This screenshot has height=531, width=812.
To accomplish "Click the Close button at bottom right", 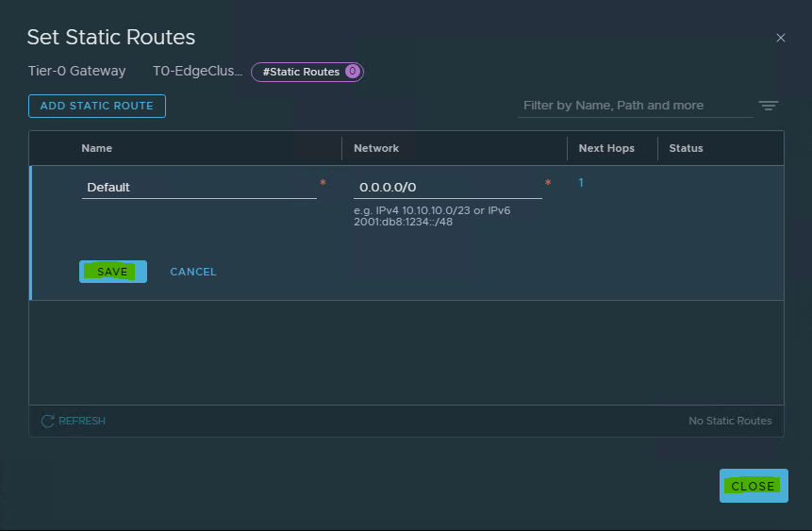I will [x=754, y=486].
